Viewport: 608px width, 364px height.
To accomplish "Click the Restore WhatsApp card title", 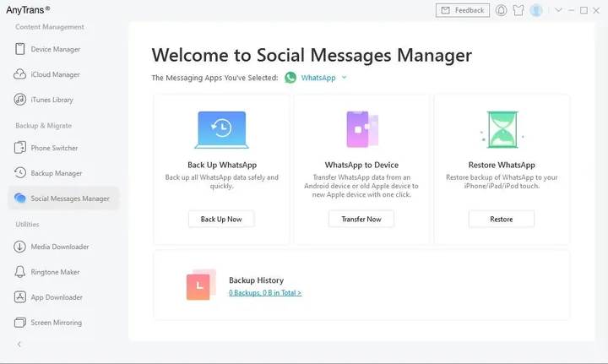I will pos(502,165).
